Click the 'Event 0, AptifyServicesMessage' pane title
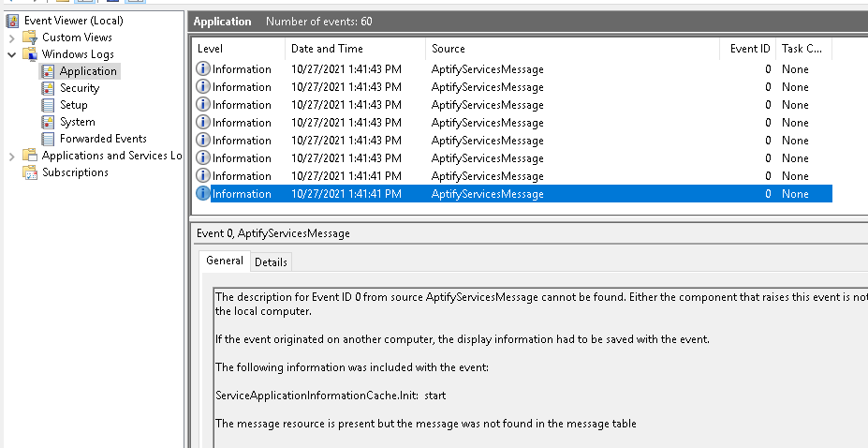This screenshot has height=448, width=868. tap(272, 233)
